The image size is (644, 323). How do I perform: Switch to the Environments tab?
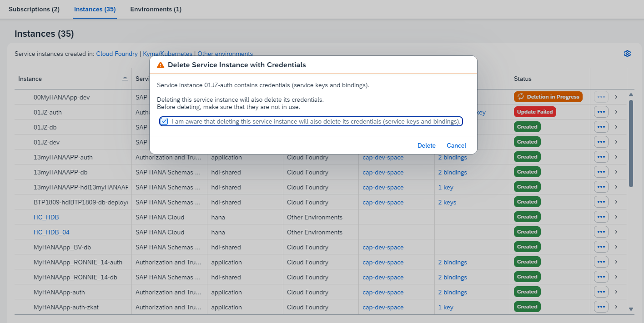(x=156, y=9)
